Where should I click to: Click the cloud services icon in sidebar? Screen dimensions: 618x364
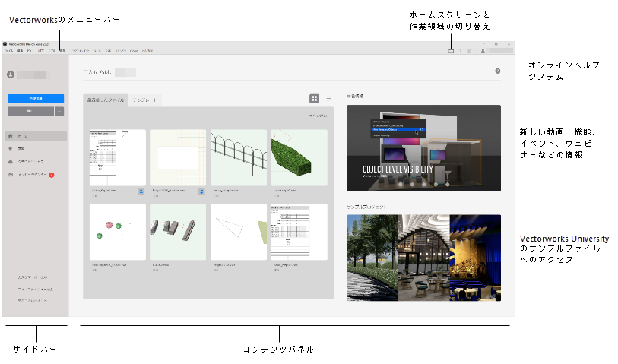pos(10,162)
